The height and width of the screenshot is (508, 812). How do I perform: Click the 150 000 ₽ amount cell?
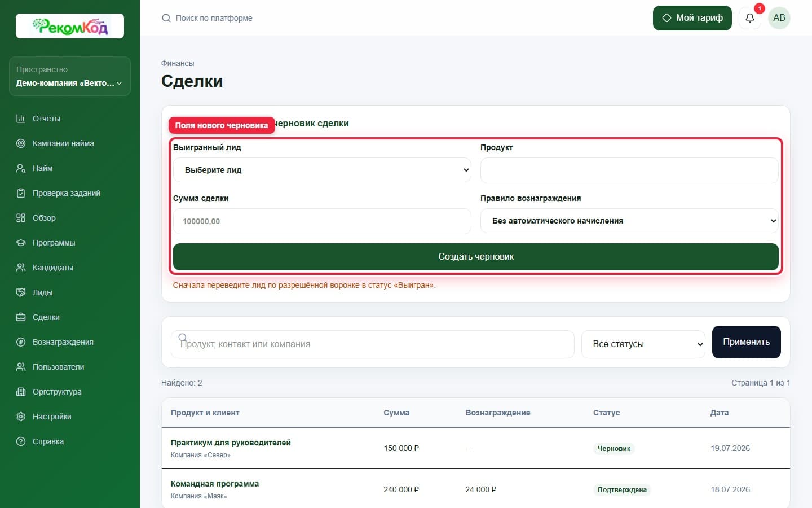click(401, 449)
